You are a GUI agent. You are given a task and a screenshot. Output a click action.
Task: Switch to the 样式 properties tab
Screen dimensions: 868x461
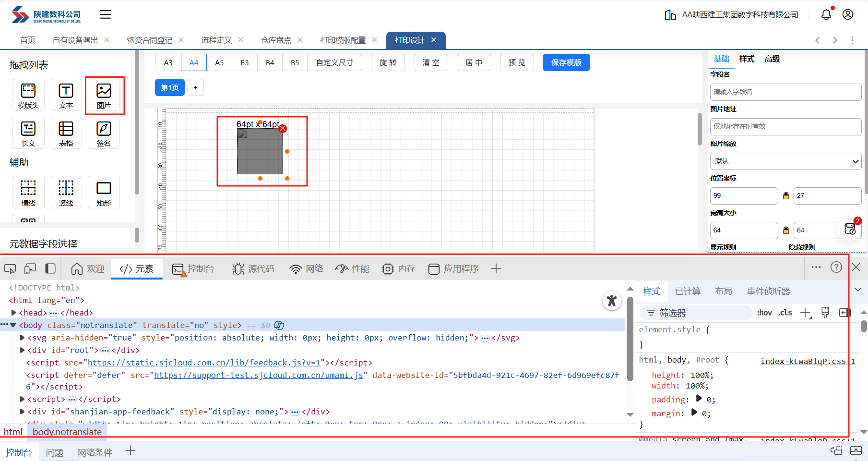(x=746, y=59)
